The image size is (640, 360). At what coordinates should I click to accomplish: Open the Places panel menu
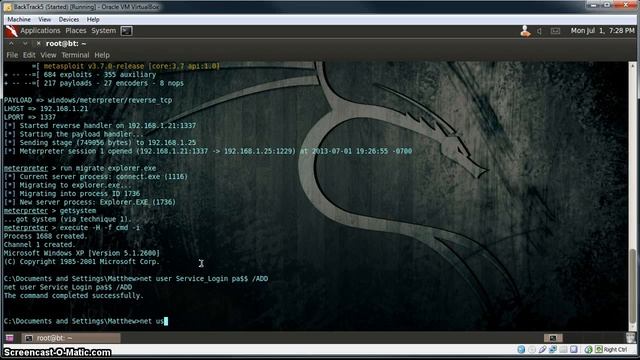76,31
